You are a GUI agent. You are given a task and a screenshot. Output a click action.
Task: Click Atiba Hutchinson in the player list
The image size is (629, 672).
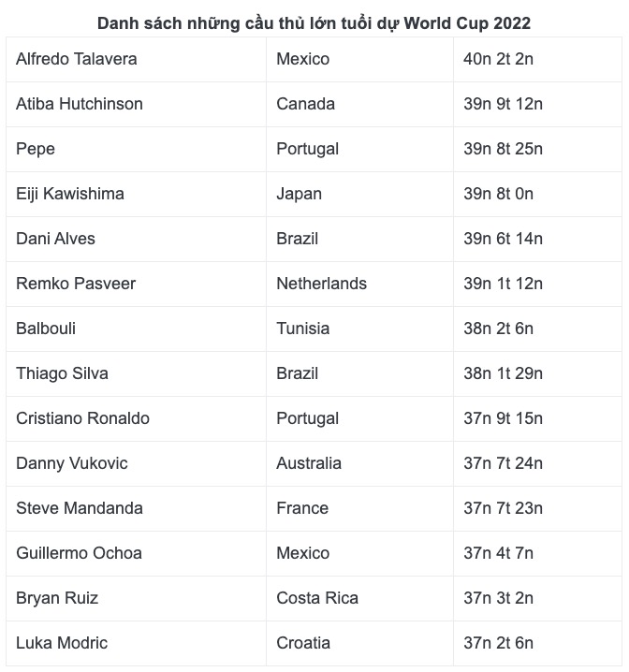point(80,104)
